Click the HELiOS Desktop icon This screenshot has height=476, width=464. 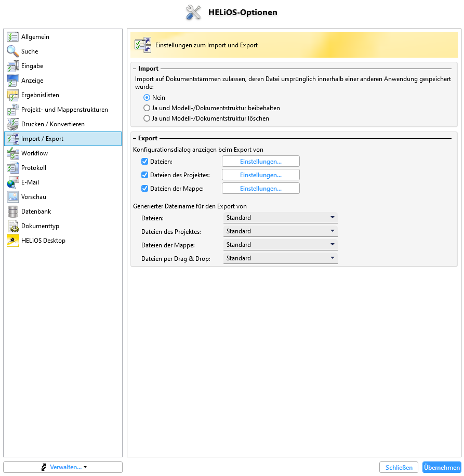click(x=13, y=241)
